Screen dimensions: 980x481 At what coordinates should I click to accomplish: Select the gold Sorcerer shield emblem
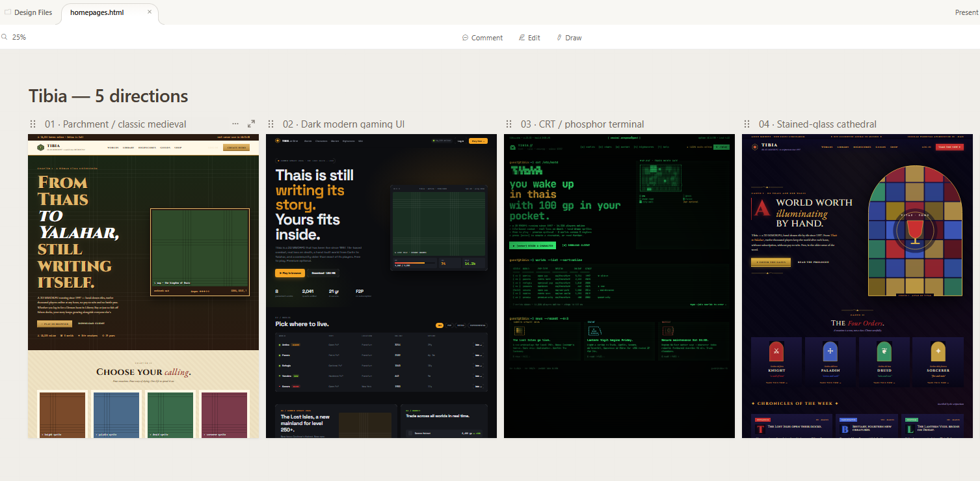938,352
